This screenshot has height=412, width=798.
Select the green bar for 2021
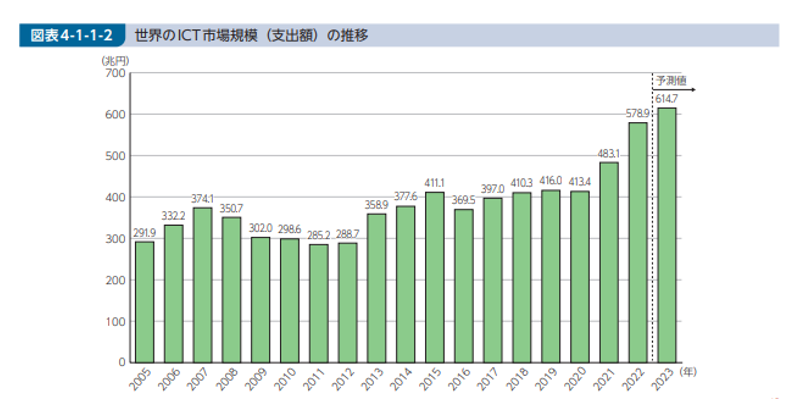point(609,262)
